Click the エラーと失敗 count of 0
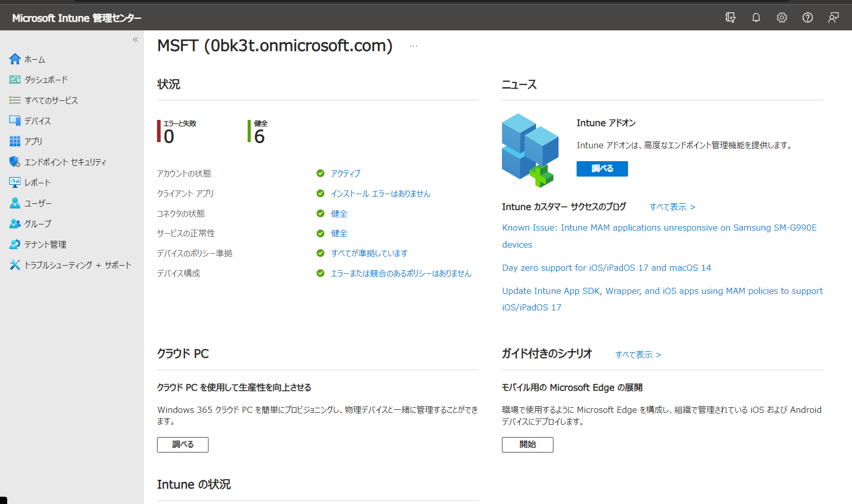 (169, 136)
